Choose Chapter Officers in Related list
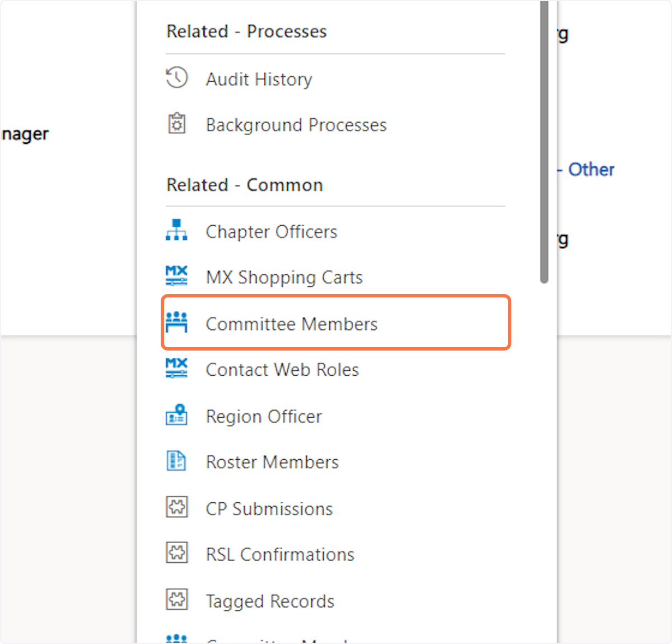Screen dimensions: 672x644 coord(271,232)
